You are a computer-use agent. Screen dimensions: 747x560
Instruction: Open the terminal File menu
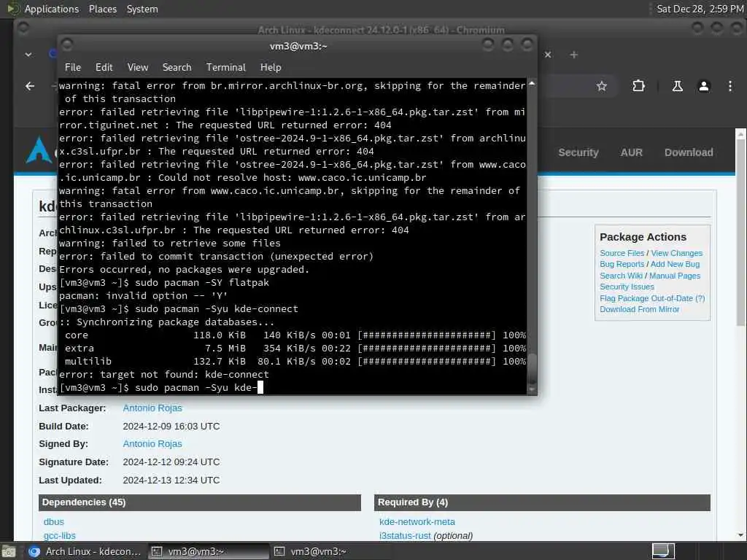pos(73,67)
